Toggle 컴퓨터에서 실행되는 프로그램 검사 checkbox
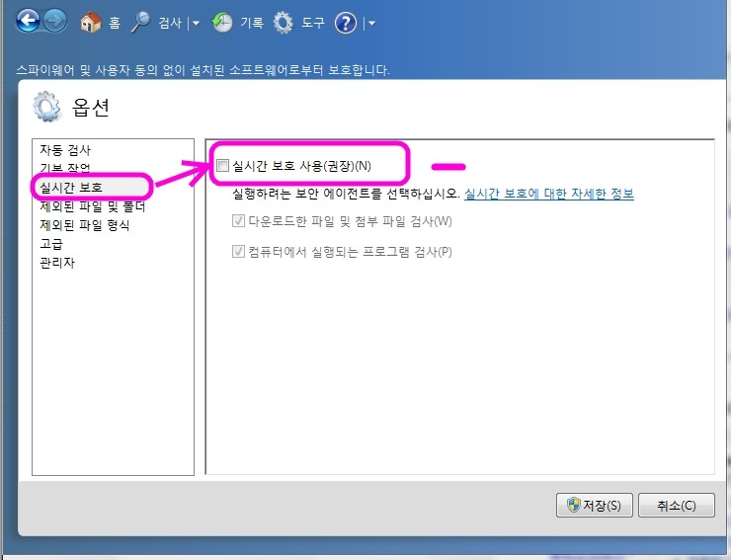The height and width of the screenshot is (560, 731). click(238, 252)
